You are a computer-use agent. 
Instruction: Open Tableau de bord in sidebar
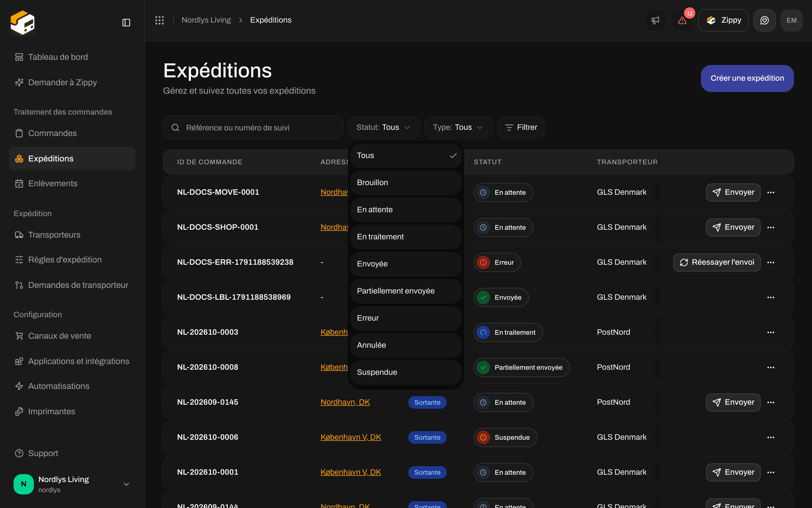[72, 57]
